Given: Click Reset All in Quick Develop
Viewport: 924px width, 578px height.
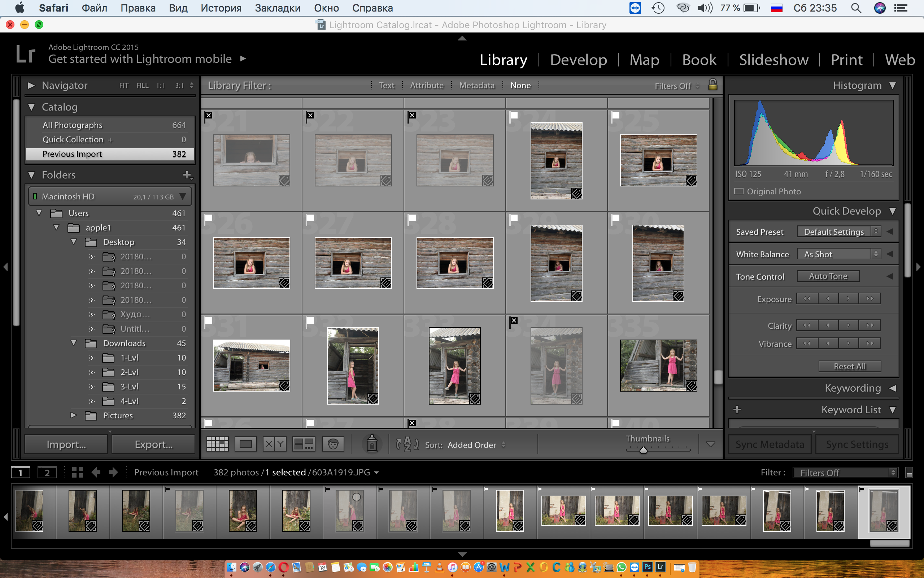Looking at the screenshot, I should pos(850,366).
